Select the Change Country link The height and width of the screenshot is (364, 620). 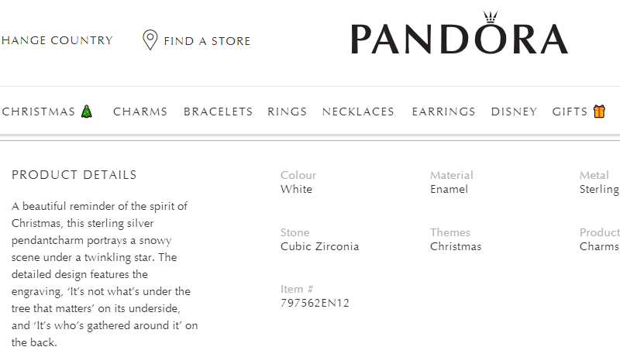(57, 40)
